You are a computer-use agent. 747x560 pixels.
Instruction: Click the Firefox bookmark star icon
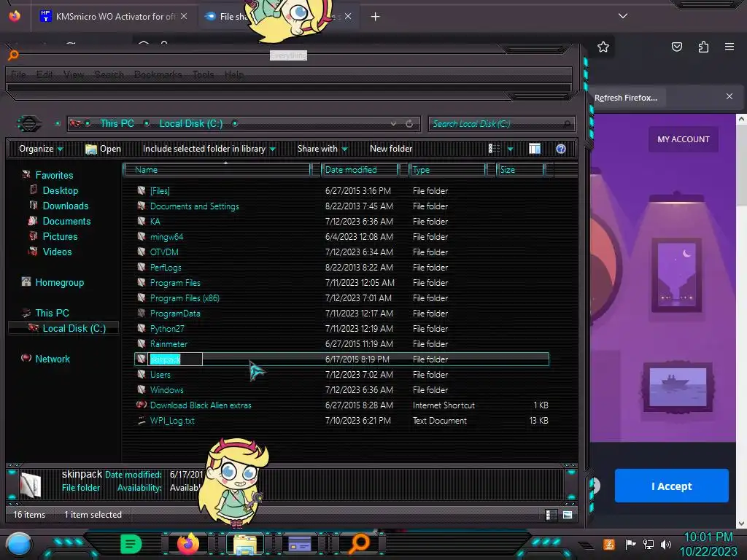click(603, 47)
